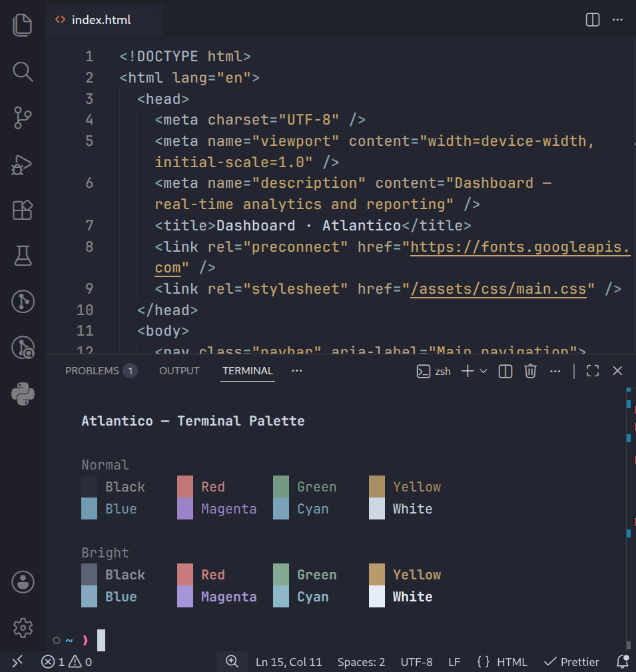
Task: Split the editor right
Action: [593, 20]
